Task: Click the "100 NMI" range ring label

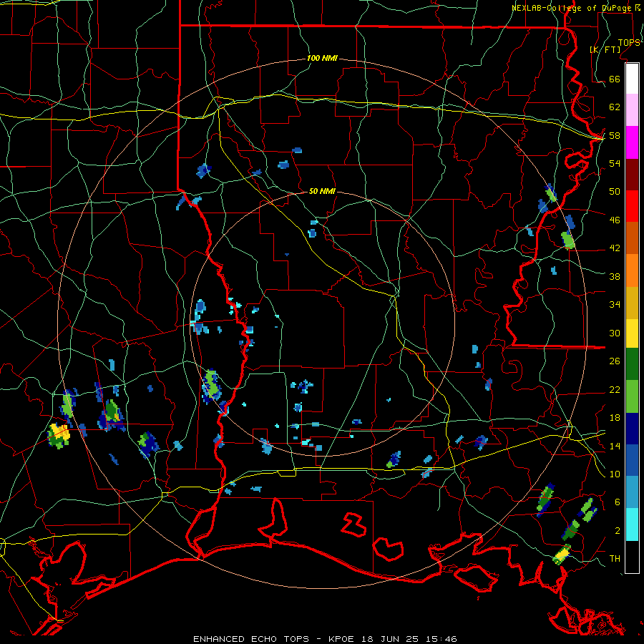Action: click(x=322, y=58)
